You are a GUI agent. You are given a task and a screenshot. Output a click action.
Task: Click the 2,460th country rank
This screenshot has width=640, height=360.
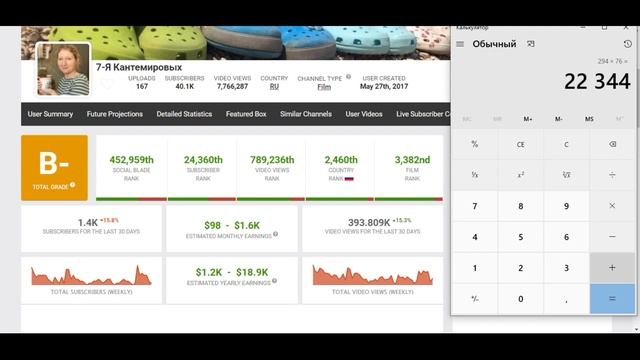(341, 160)
